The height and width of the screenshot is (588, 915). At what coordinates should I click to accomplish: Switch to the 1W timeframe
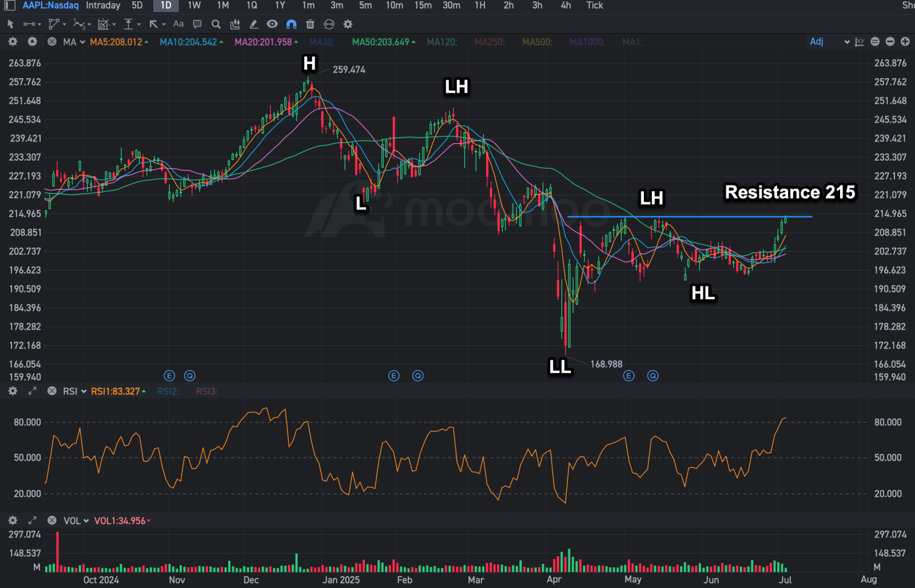(194, 5)
